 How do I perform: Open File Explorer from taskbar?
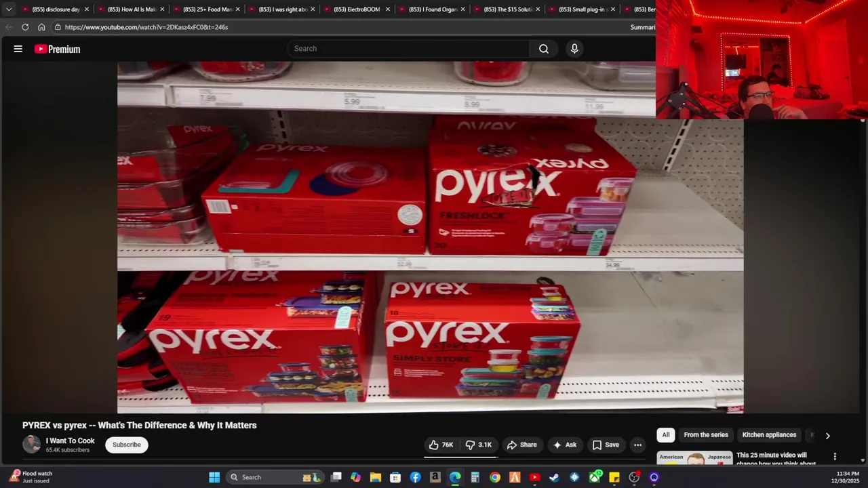coord(375,477)
